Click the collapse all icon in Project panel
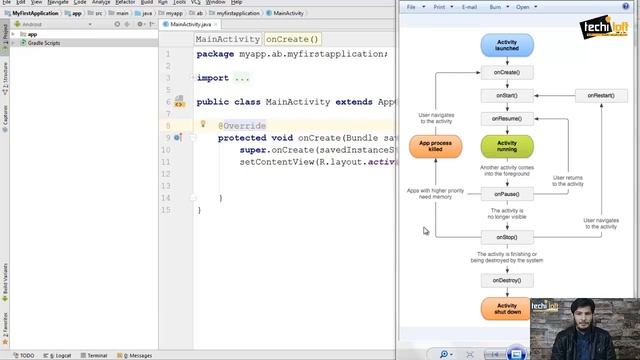This screenshot has height=360, width=640. (127, 24)
